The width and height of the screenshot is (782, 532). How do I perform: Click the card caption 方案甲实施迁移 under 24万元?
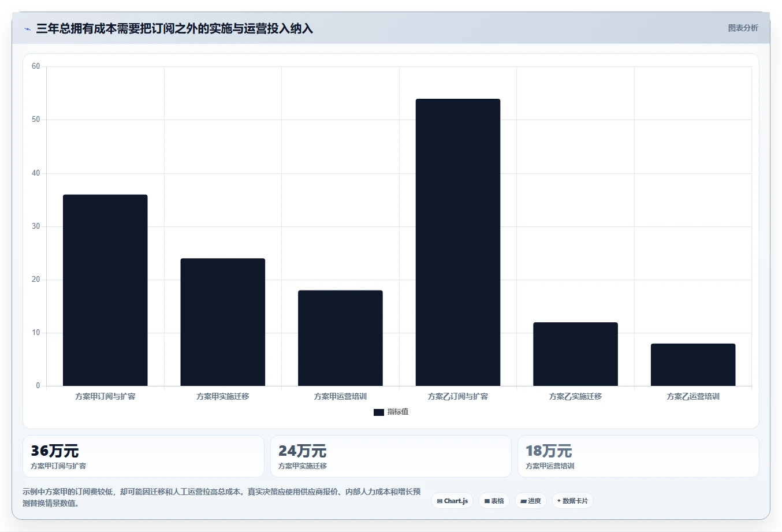click(303, 466)
